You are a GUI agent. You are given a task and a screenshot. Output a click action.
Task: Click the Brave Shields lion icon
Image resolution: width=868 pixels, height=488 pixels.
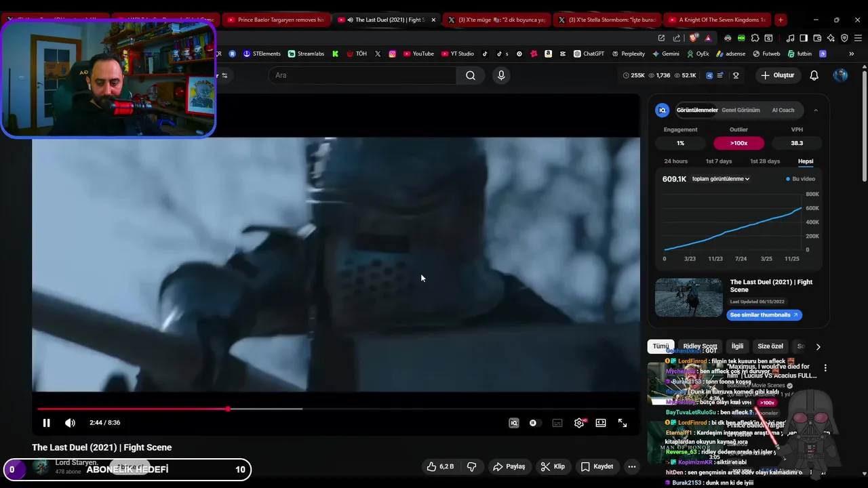(694, 38)
